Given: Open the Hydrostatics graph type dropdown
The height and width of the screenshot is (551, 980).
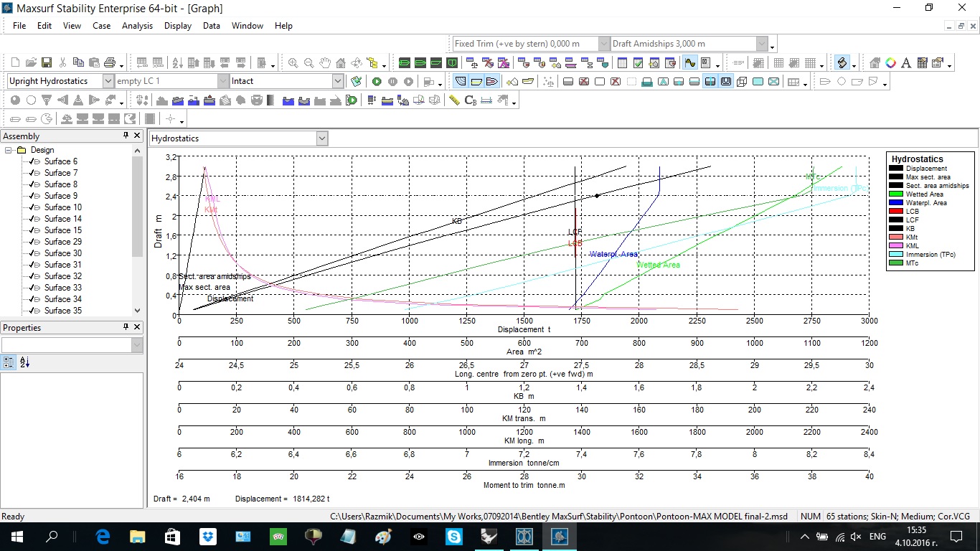Looking at the screenshot, I should [321, 138].
